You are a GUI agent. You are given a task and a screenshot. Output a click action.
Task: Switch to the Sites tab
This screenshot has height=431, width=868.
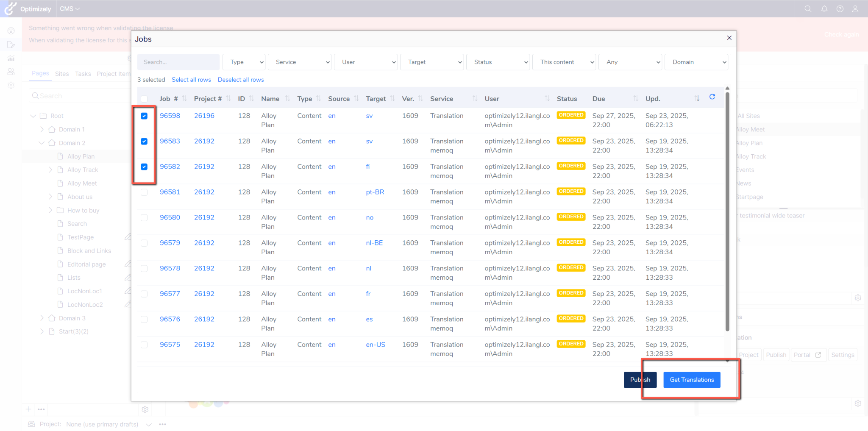point(62,74)
